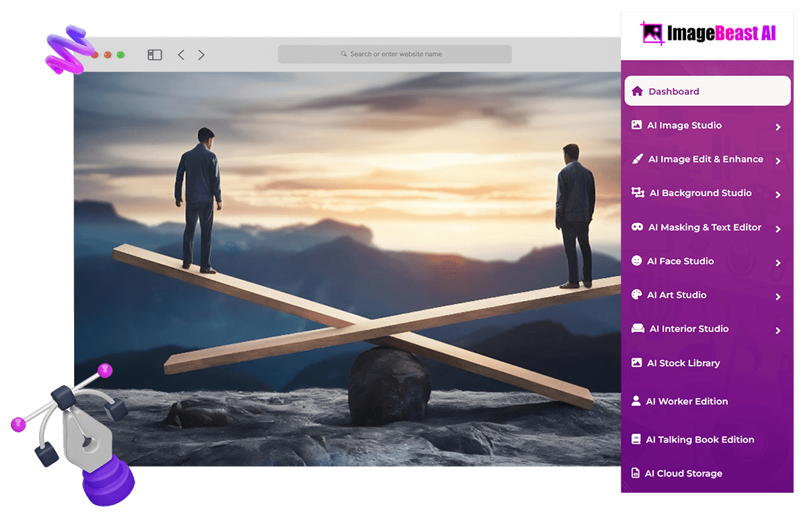Click the book icon for Talking Book Edition

[x=636, y=439]
